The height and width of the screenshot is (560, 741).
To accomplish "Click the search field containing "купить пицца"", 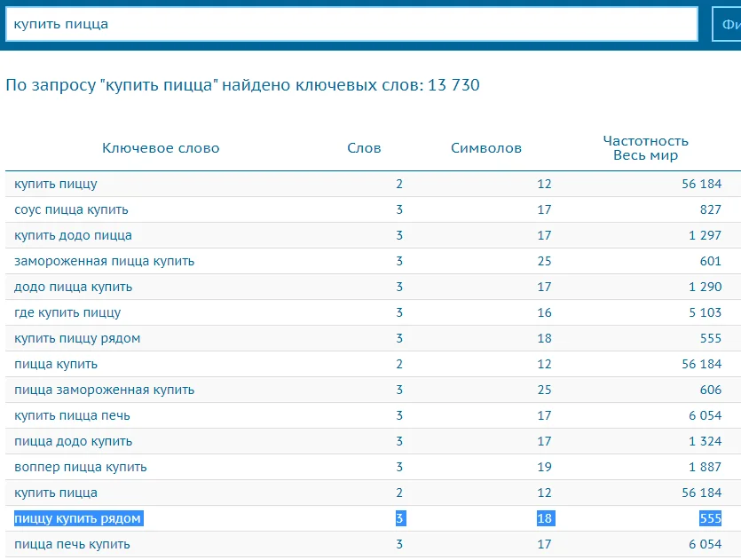I will tap(351, 24).
